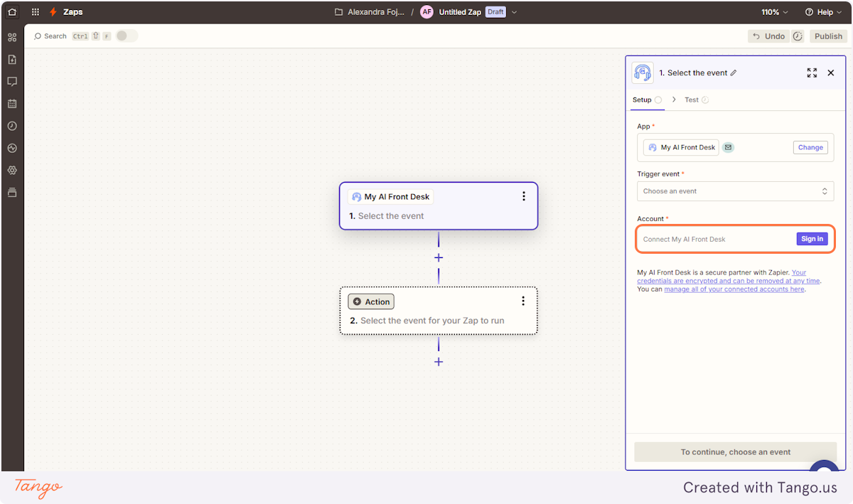Click the headset app icon in panel header

pyautogui.click(x=643, y=73)
